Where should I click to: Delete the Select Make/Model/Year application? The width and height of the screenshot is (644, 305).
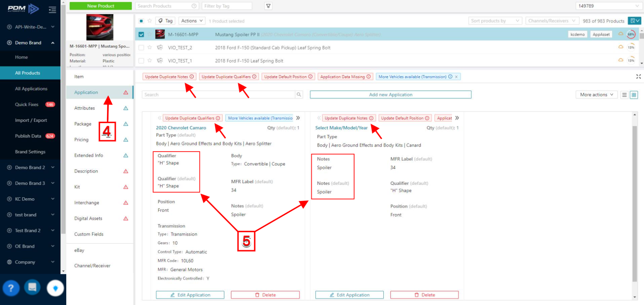425,295
